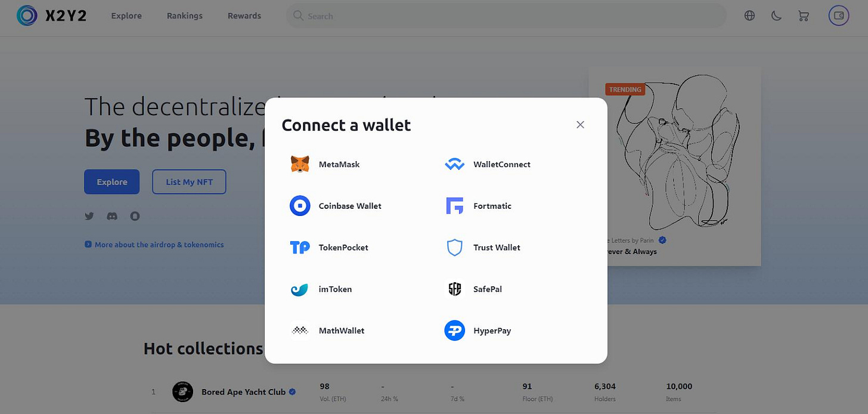This screenshot has width=868, height=414.
Task: Click the search magnifier icon
Action: [298, 16]
